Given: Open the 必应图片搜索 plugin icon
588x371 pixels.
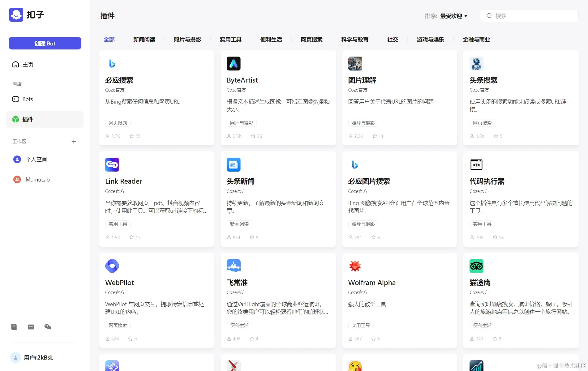Looking at the screenshot, I should point(355,164).
